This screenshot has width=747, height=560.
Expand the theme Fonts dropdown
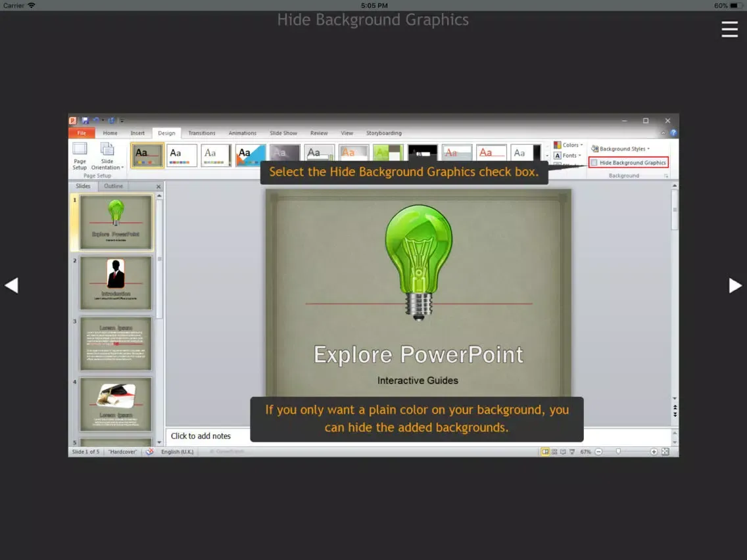click(567, 155)
